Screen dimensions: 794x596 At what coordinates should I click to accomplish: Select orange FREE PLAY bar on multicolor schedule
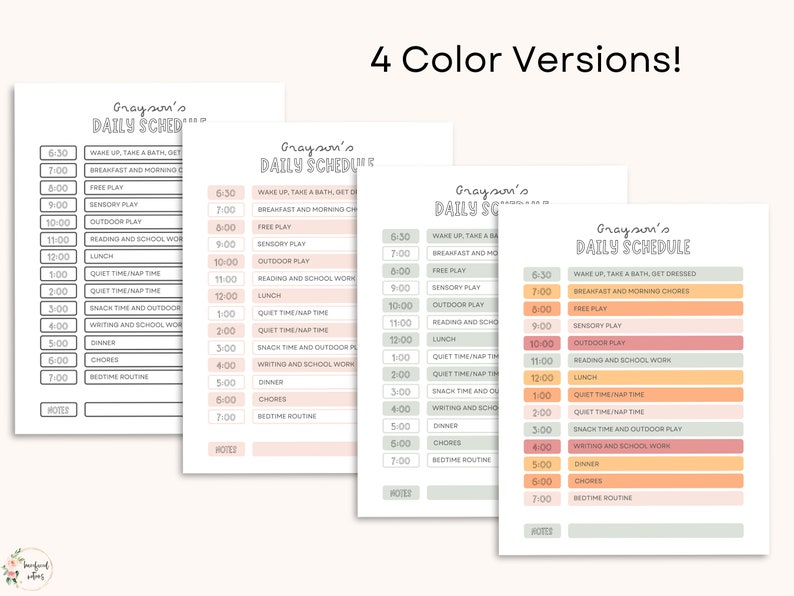[655, 308]
